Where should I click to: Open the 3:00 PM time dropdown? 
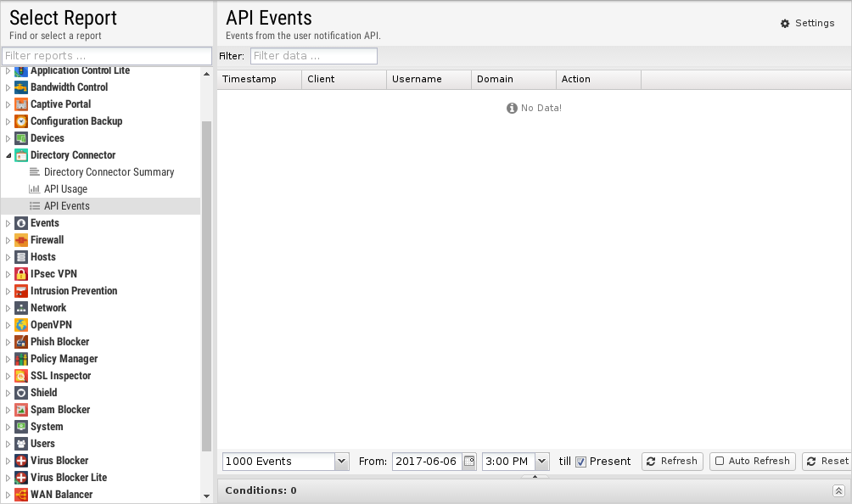(x=541, y=462)
